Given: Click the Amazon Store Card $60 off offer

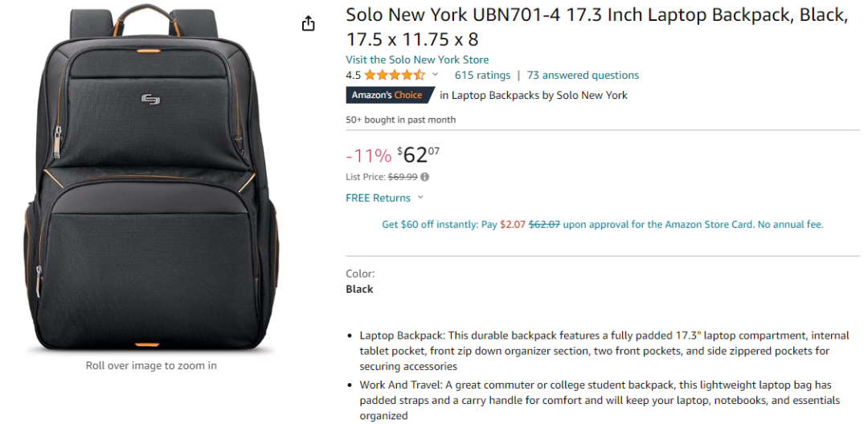Looking at the screenshot, I should coord(602,224).
